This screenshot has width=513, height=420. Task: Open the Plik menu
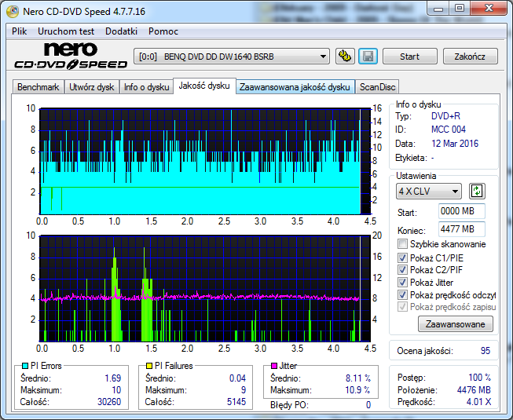(x=20, y=31)
